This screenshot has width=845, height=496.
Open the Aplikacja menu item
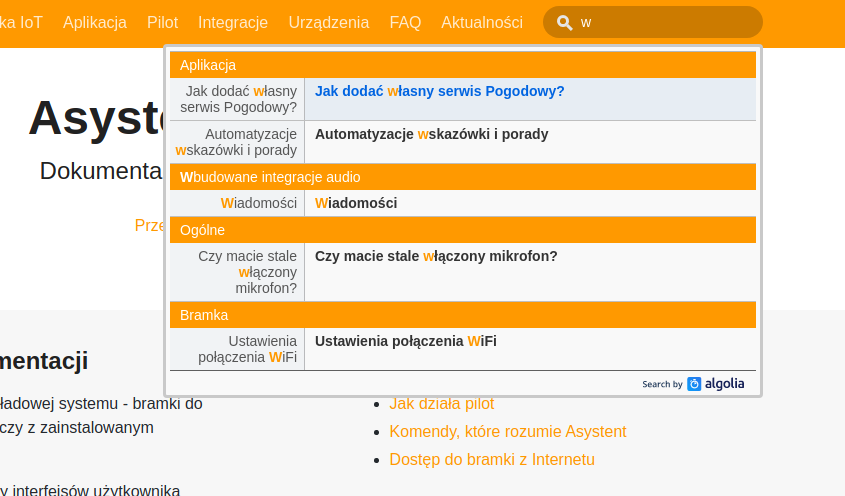[95, 22]
